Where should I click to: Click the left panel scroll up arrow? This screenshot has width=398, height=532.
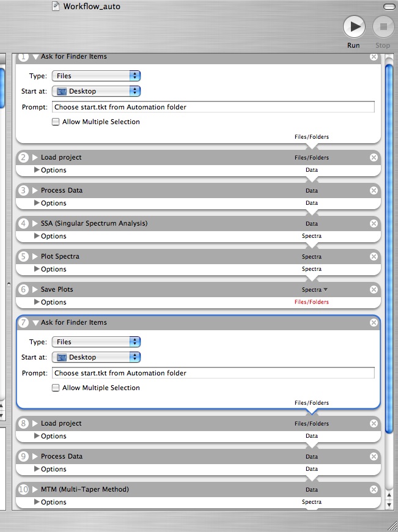[x=1, y=405]
